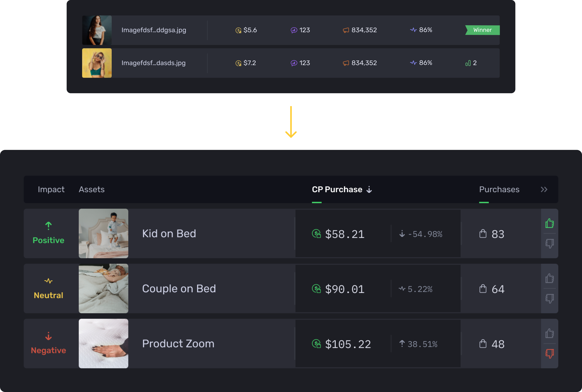Toggle the red thumbs down on Product Zoom

tap(549, 353)
